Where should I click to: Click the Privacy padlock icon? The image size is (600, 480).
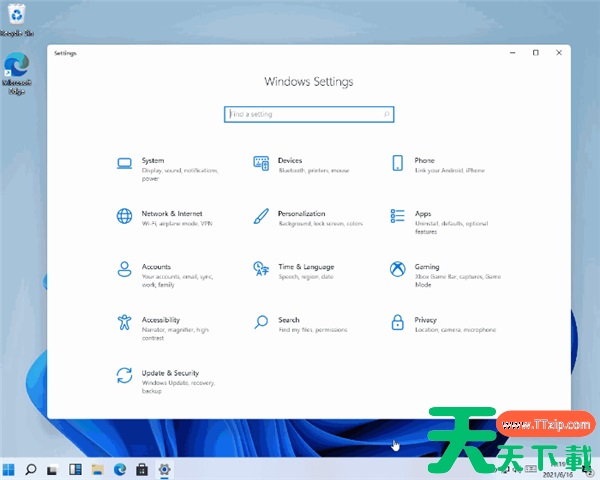tap(398, 322)
